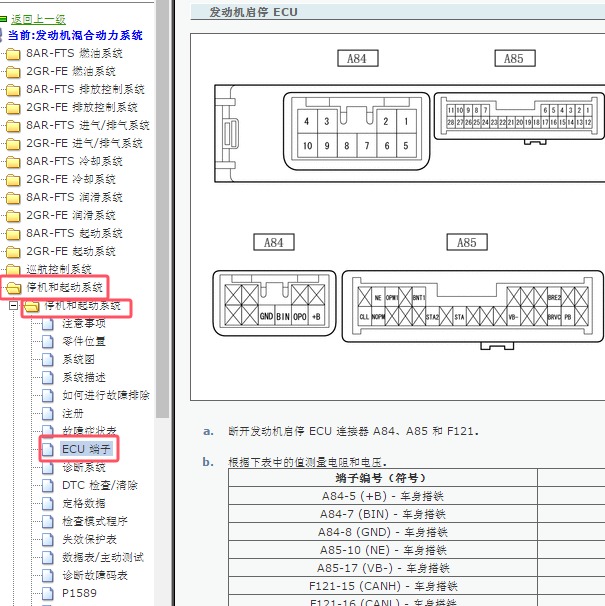
Task: Open the 定格数据 page
Action: [x=84, y=503]
